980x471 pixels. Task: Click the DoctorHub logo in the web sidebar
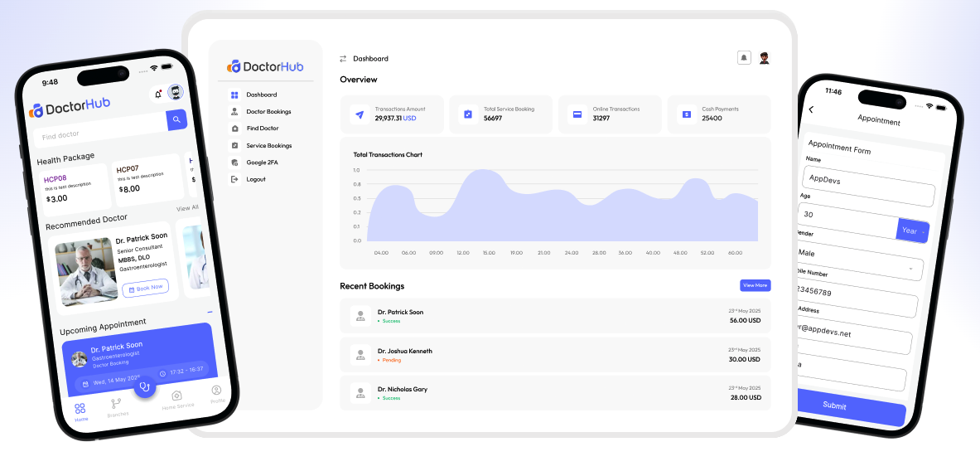pos(265,66)
